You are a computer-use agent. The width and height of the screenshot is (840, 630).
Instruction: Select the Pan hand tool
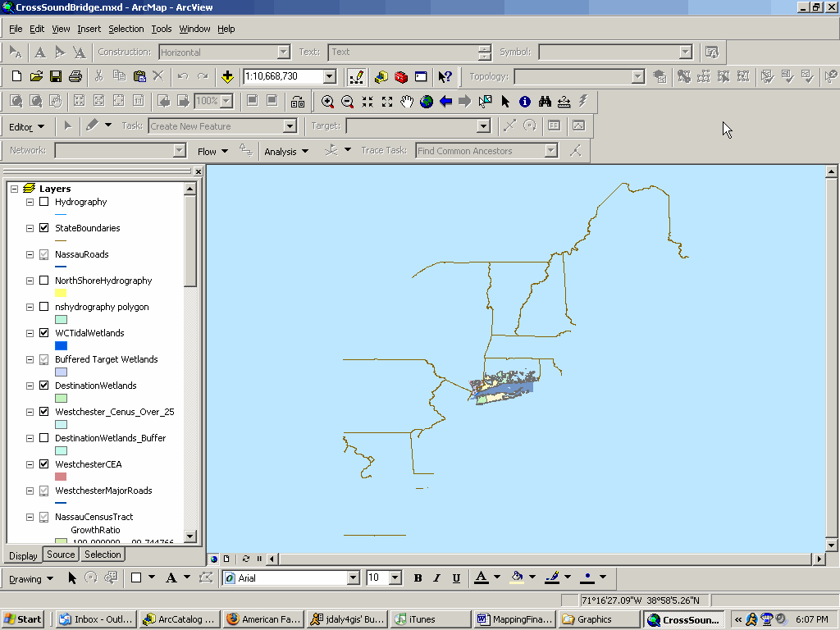coord(407,102)
